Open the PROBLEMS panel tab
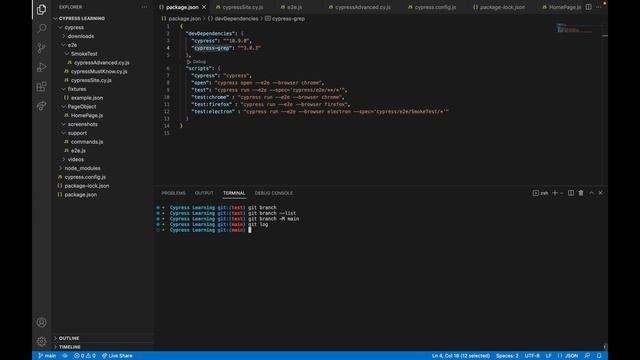Viewport: 640px width, 360px height. 173,193
